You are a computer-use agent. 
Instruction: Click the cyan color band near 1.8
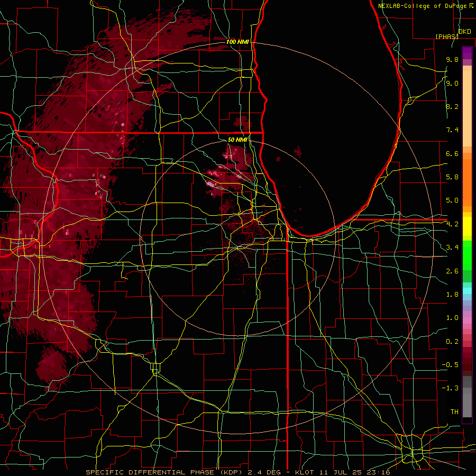(x=467, y=291)
